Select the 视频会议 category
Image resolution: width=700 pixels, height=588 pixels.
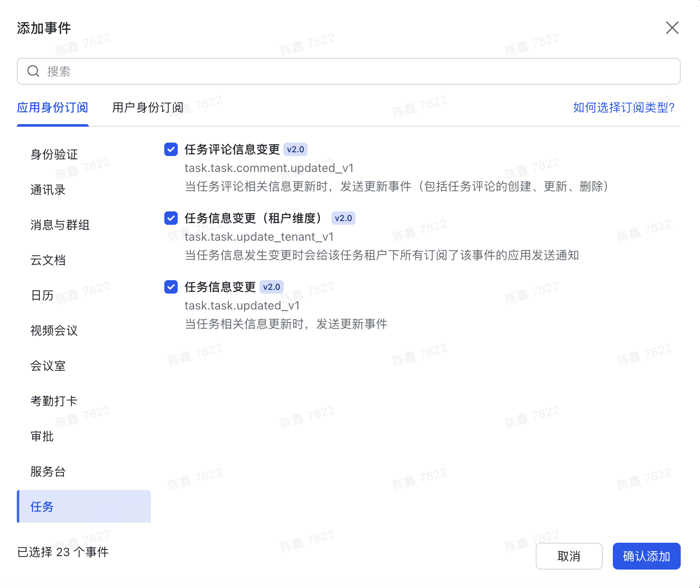point(54,331)
